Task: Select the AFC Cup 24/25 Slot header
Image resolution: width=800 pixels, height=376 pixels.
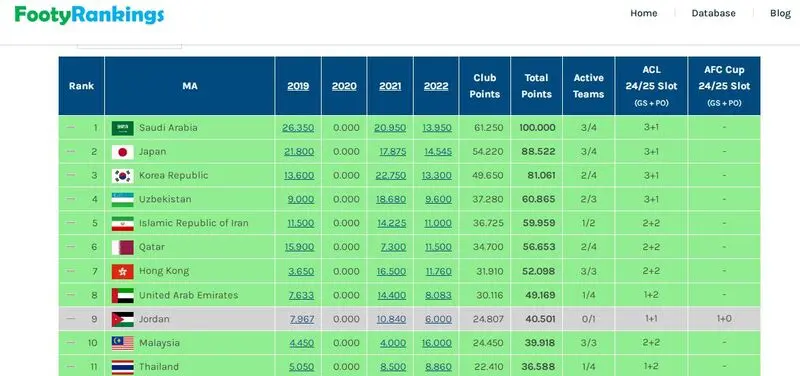Action: (x=724, y=85)
